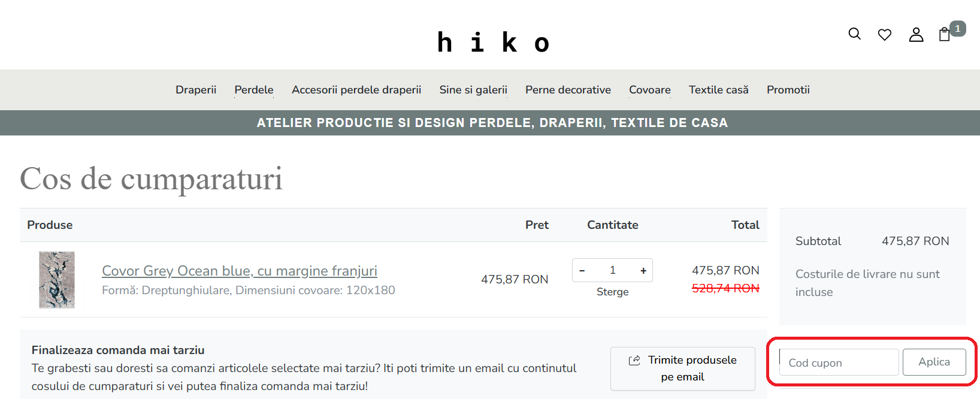Viewport: 980px width, 399px height.
Task: Open the wishlist heart icon
Action: (885, 35)
